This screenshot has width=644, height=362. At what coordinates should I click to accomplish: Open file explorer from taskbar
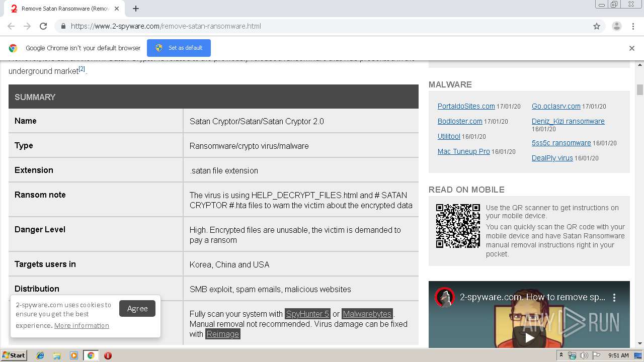[x=57, y=355]
